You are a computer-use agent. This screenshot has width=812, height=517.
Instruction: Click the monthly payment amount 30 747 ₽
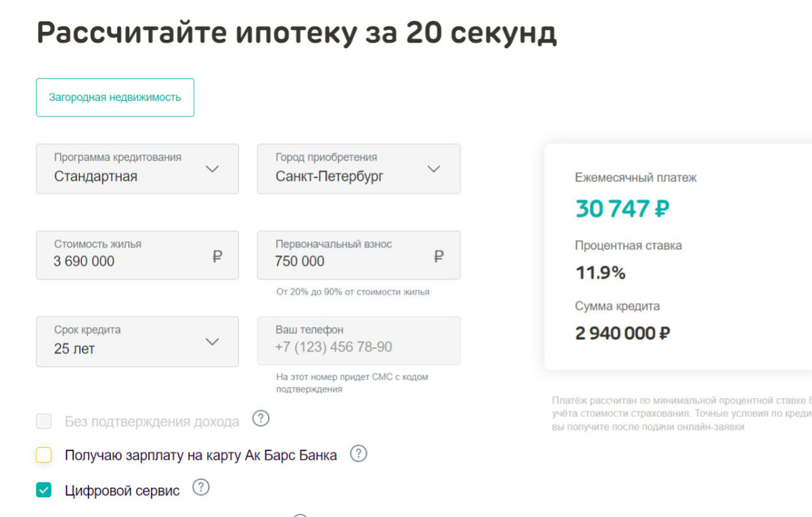pos(622,208)
